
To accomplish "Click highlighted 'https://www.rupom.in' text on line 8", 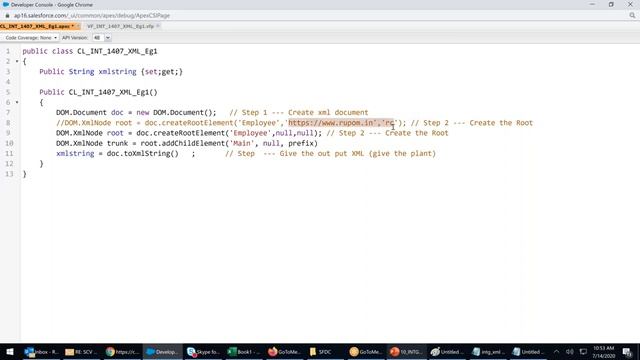I will click(x=331, y=123).
